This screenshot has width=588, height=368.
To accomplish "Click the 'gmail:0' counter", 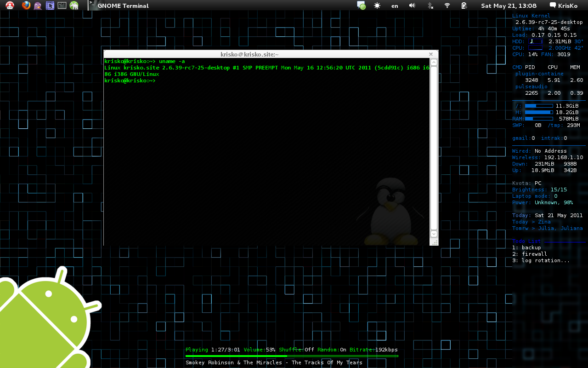I will pos(524,138).
